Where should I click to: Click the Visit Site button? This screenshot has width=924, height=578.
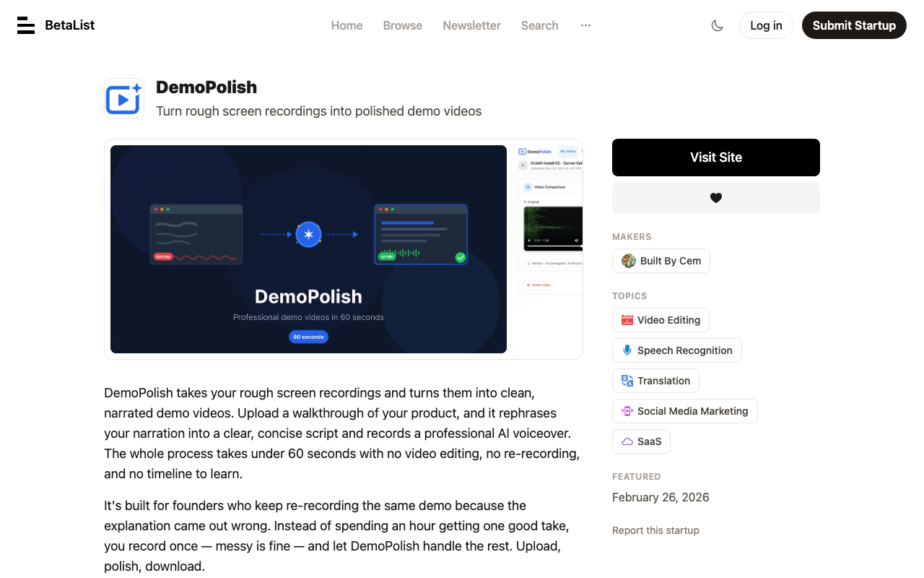[x=716, y=158]
